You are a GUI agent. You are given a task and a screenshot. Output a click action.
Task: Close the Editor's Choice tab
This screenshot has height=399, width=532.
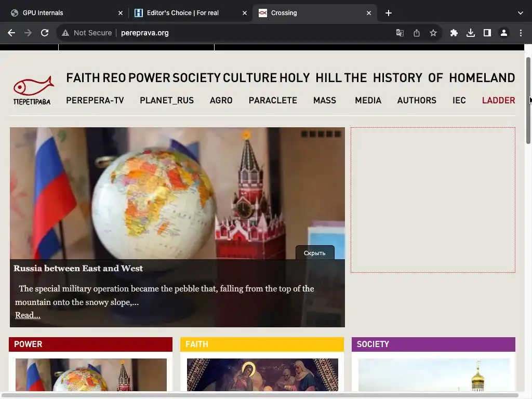[x=245, y=13]
